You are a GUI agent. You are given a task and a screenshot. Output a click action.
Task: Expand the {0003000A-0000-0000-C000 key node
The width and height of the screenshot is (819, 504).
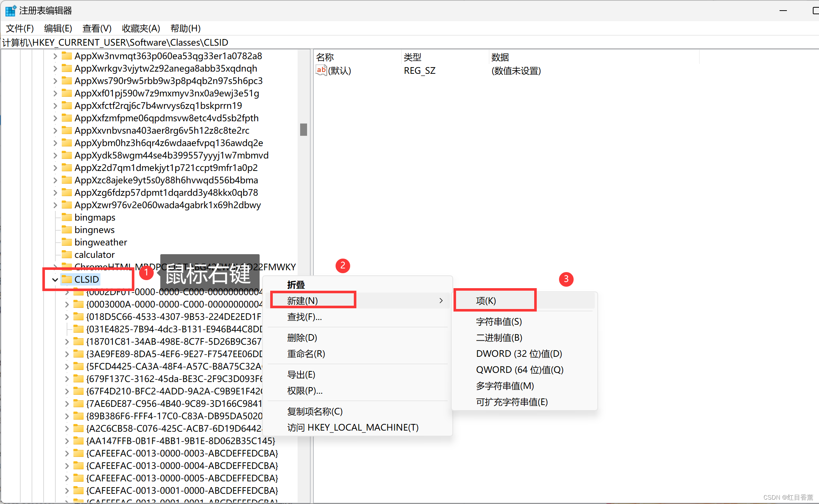coord(67,305)
